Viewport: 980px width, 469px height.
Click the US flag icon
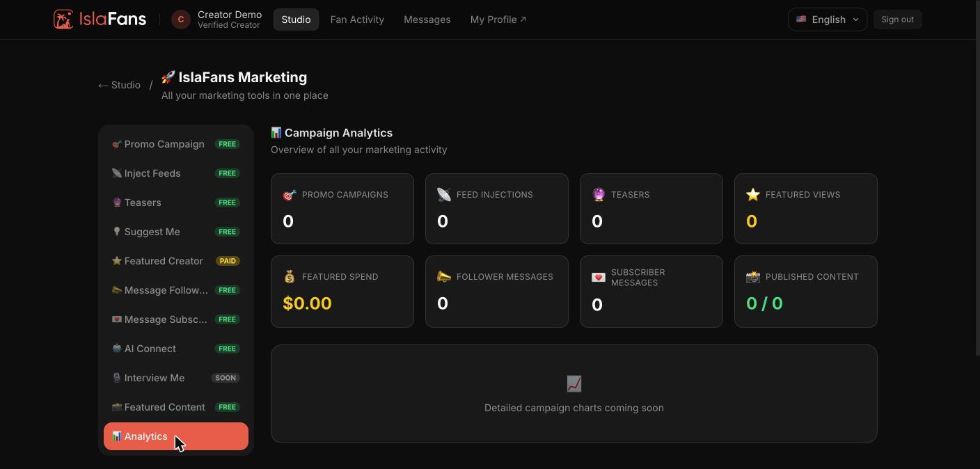point(801,19)
